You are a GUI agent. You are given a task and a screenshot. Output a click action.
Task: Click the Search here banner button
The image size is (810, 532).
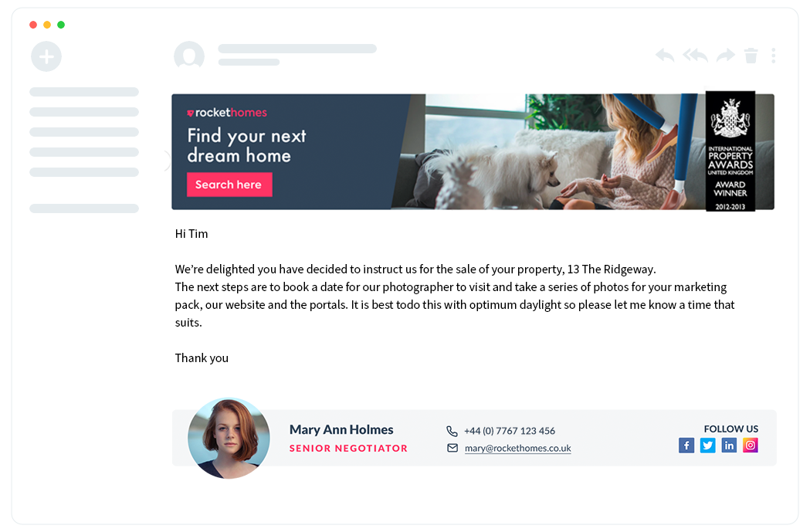coord(229,185)
